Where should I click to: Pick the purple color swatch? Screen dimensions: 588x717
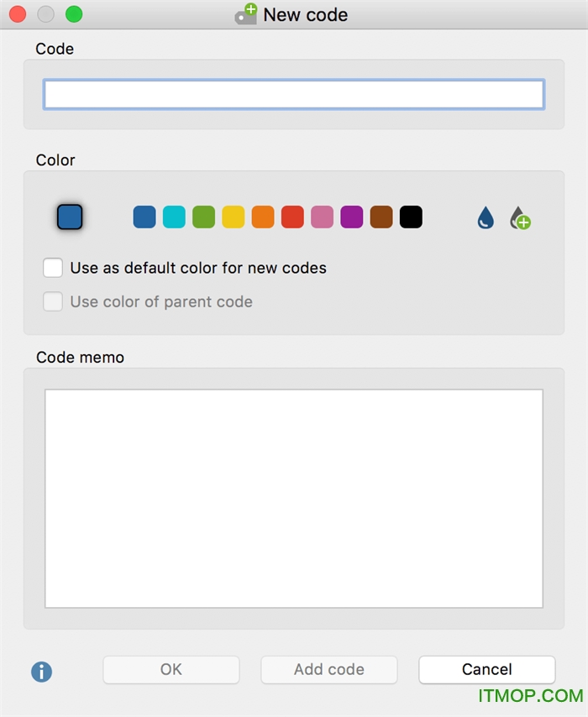point(351,217)
